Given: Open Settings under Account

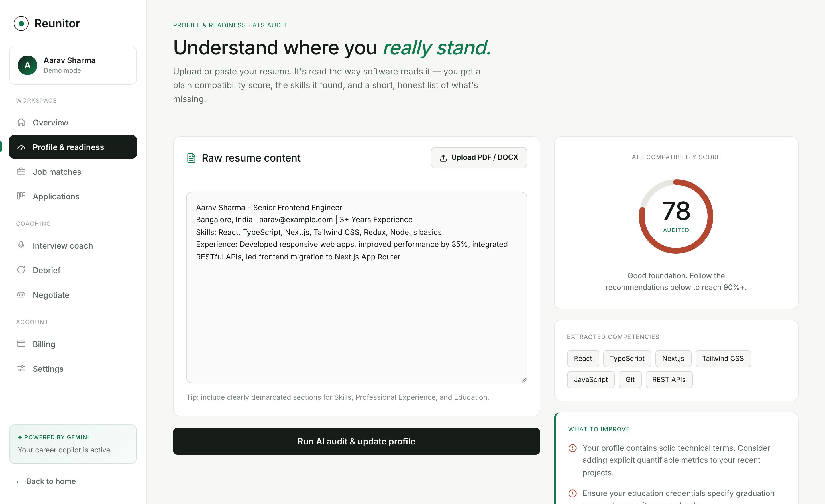Looking at the screenshot, I should click(x=73, y=369).
